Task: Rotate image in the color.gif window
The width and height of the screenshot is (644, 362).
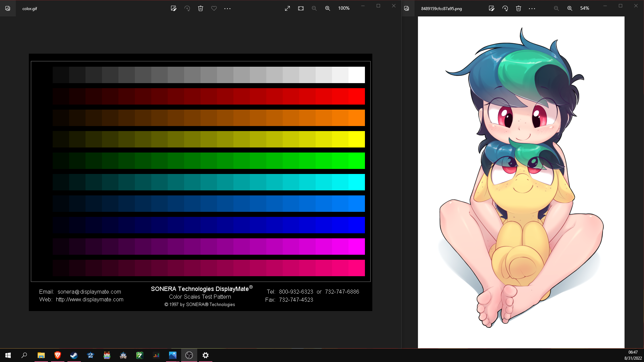Action: tap(187, 8)
